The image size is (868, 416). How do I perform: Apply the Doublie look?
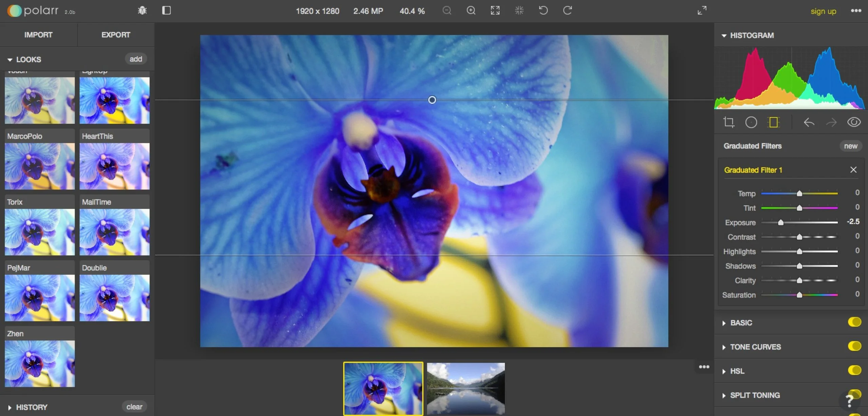(x=115, y=291)
